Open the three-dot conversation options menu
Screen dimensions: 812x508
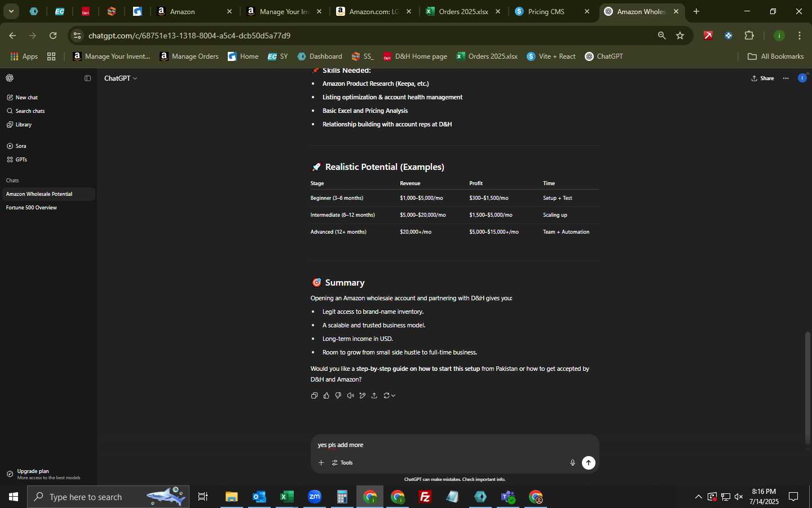[786, 78]
